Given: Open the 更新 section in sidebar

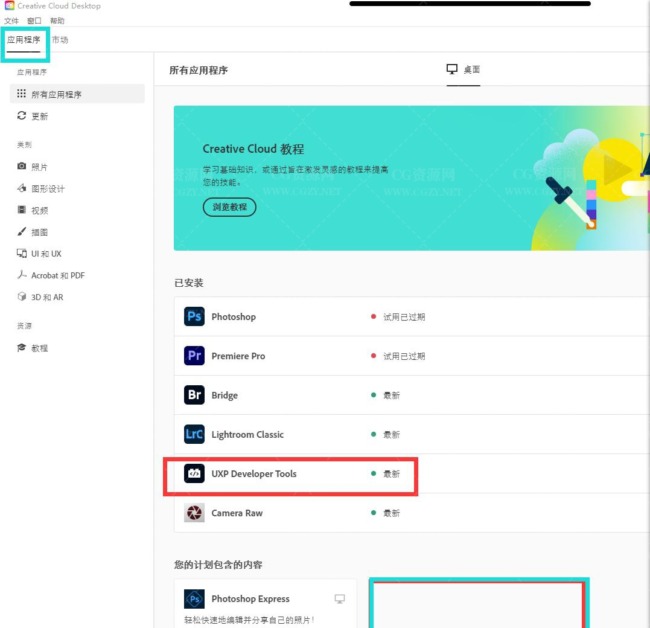Looking at the screenshot, I should coord(40,116).
